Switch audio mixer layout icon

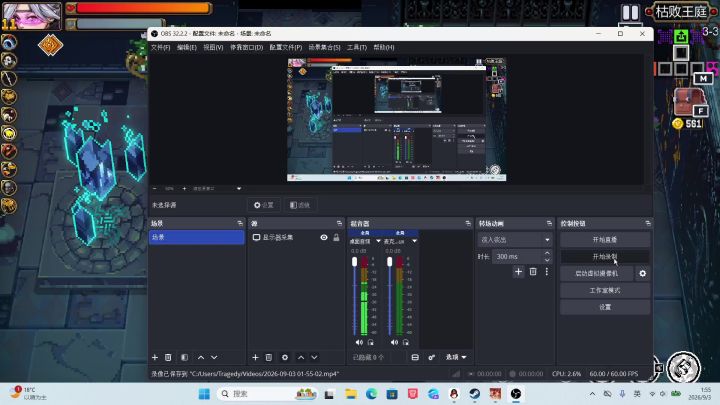[415, 357]
